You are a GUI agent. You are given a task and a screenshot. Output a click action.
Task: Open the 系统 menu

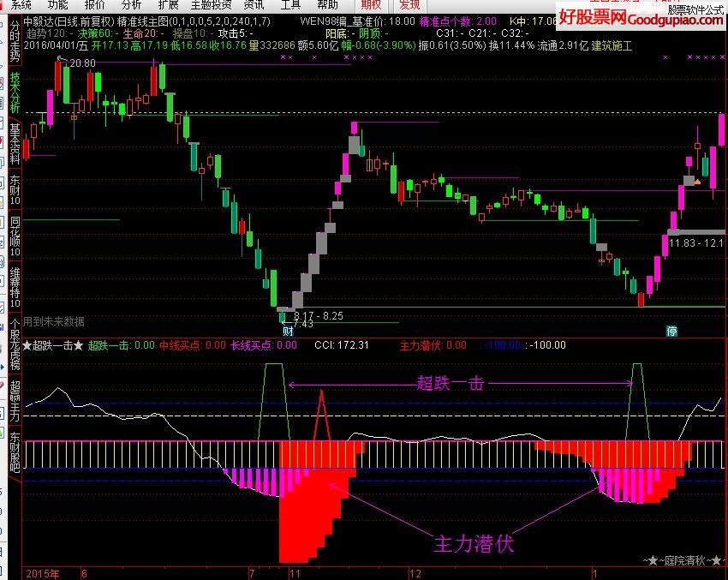pos(21,4)
